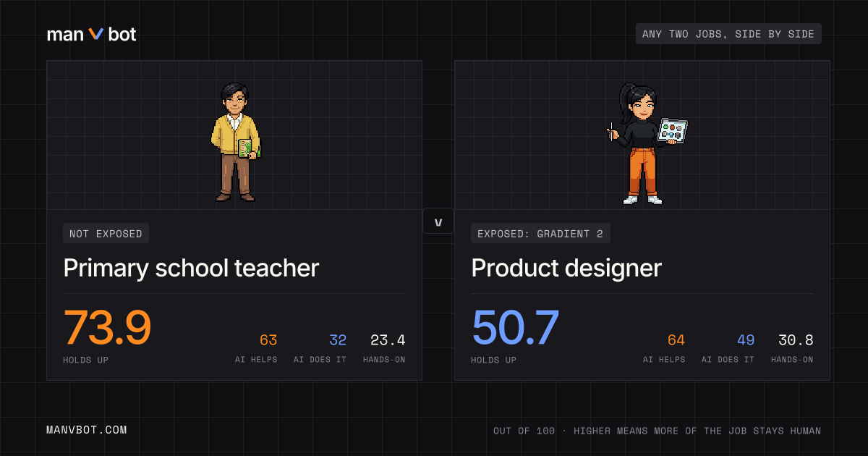The image size is (868, 456).
Task: Click 'HOLDS UP' label under 50.7
Action: [493, 360]
